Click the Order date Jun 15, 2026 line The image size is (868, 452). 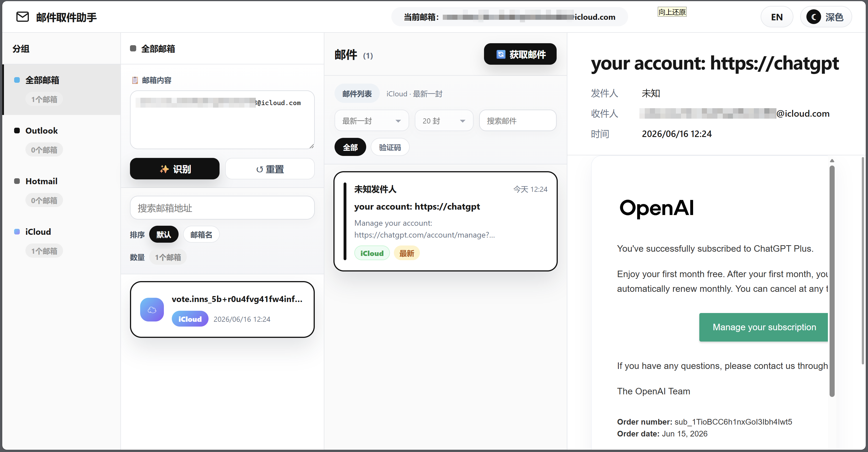coord(662,433)
